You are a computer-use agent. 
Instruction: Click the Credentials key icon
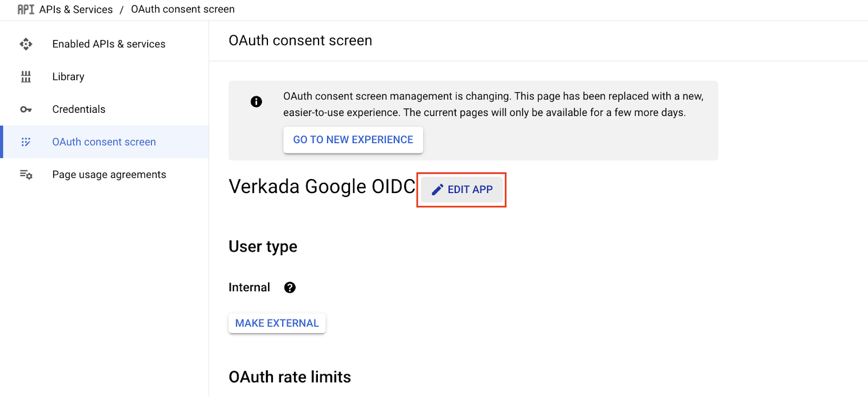pos(26,110)
